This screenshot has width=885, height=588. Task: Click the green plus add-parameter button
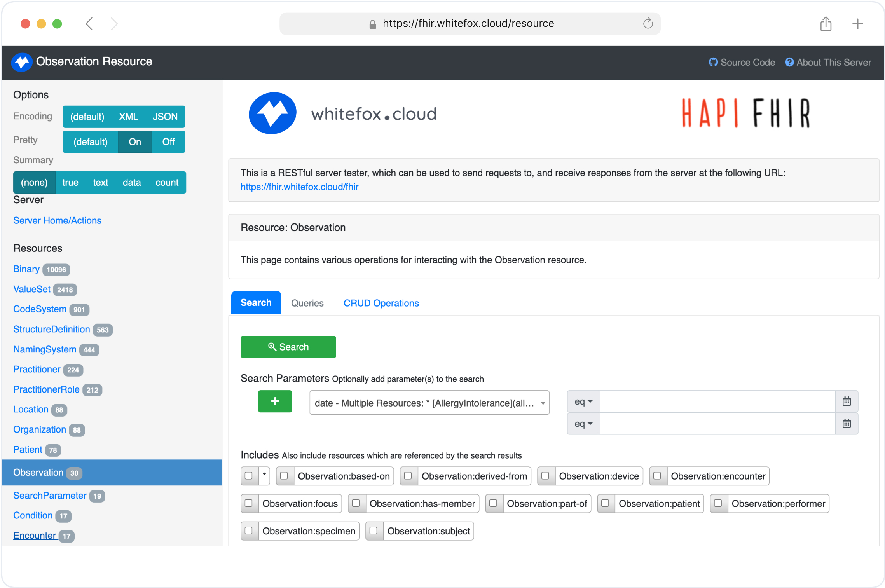click(x=275, y=401)
